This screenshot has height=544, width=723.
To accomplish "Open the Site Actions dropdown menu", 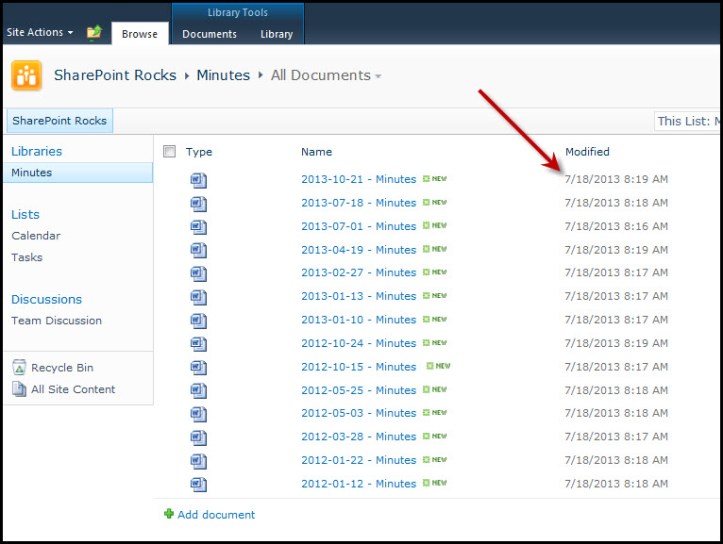I will point(40,32).
